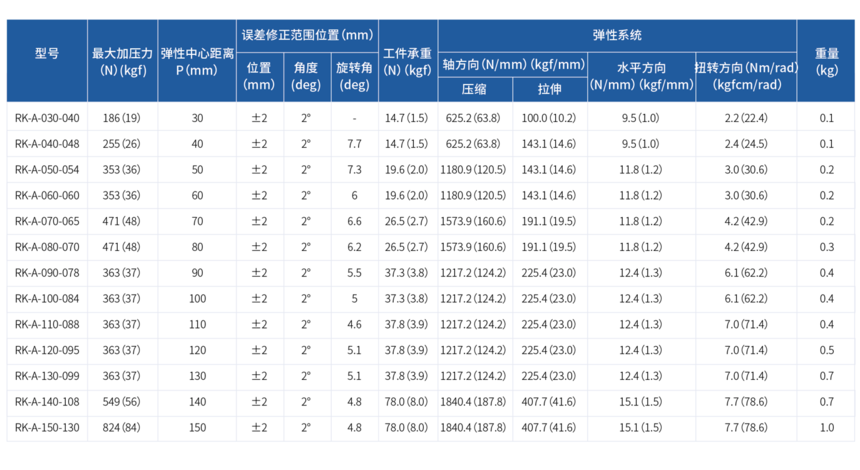Click 2° angle in RK-A-150-130 row
Viewport: 860px width, 470px height.
(x=306, y=427)
